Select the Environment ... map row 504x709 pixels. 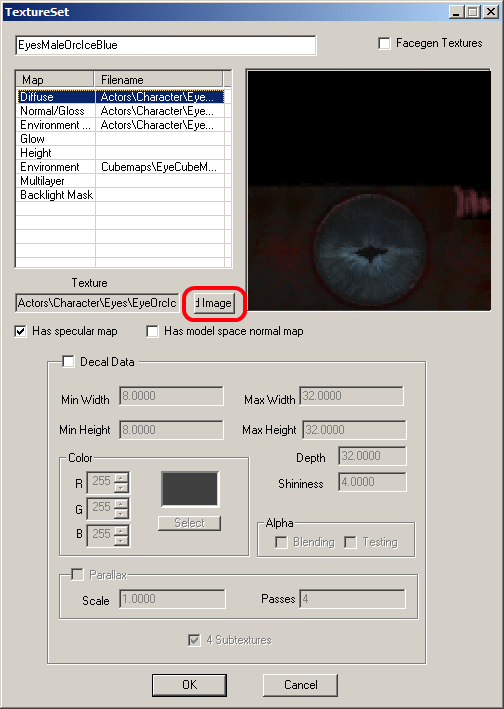[x=121, y=125]
